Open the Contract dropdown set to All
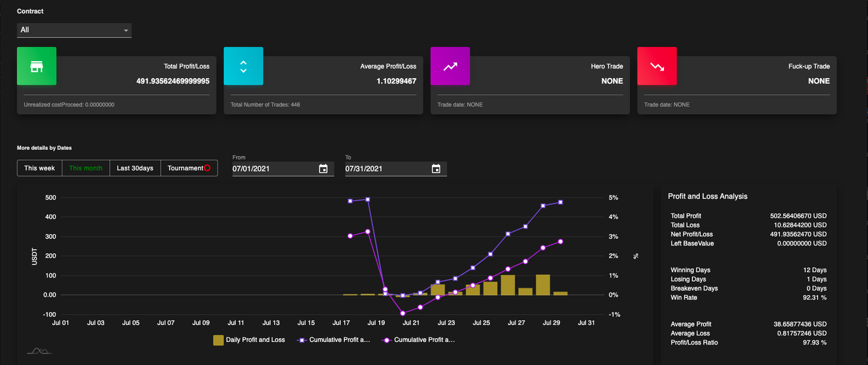Image resolution: width=868 pixels, height=365 pixels. [74, 30]
